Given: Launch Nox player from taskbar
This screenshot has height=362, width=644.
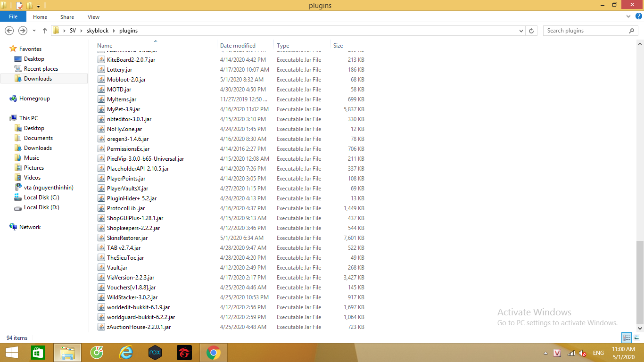Looking at the screenshot, I should [155, 353].
